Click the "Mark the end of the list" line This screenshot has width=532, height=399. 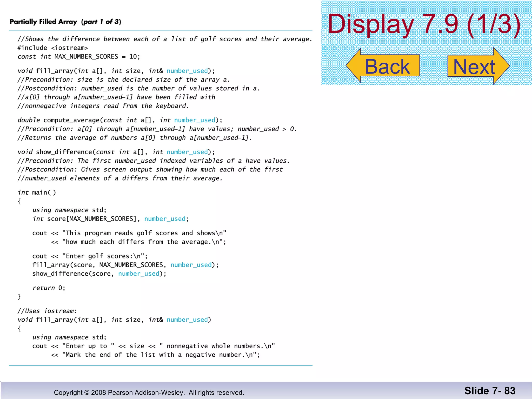(155, 355)
